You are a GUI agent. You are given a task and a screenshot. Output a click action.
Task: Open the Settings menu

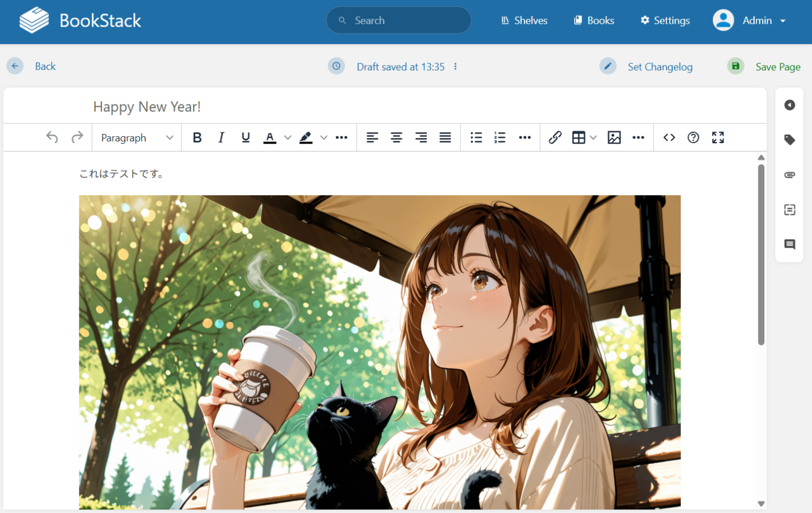tap(665, 20)
